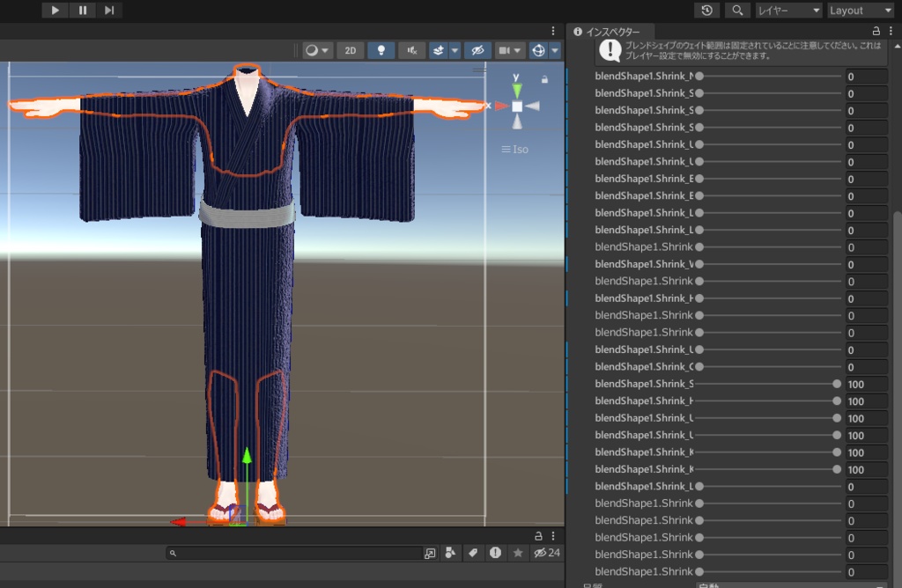Screen dimensions: 902x588
Task: Toggle scene audio icon
Action: (411, 50)
